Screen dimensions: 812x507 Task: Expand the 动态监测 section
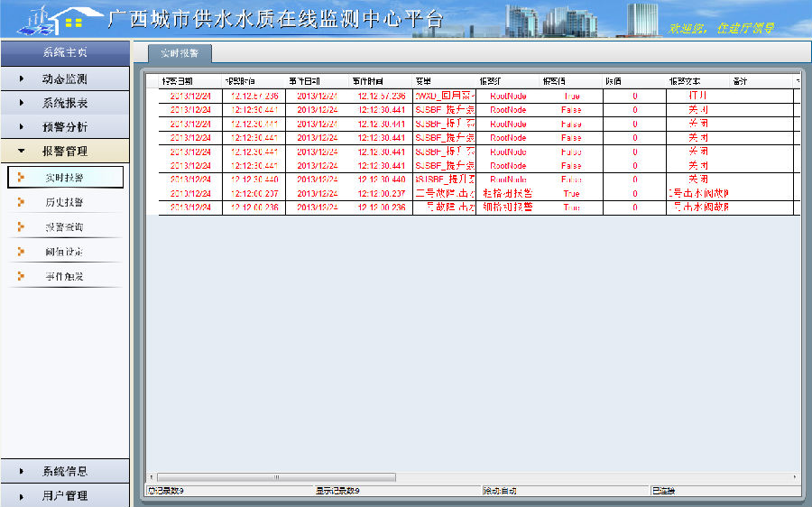[64, 79]
